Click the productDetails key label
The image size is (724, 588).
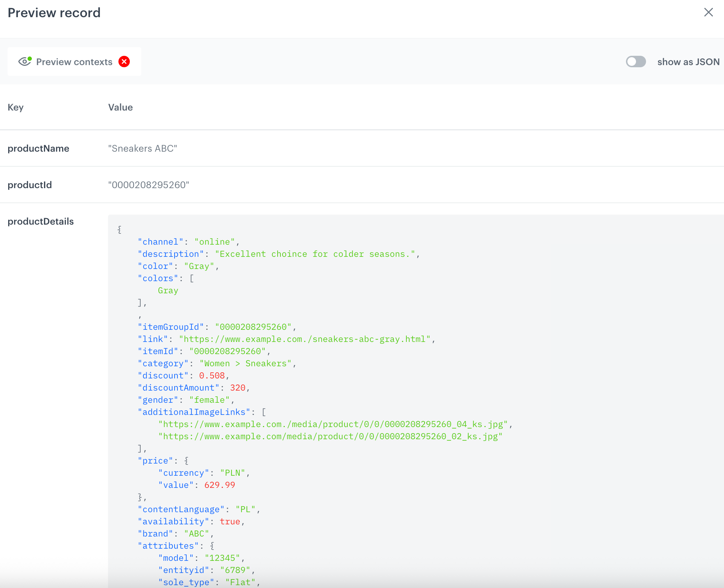[40, 221]
